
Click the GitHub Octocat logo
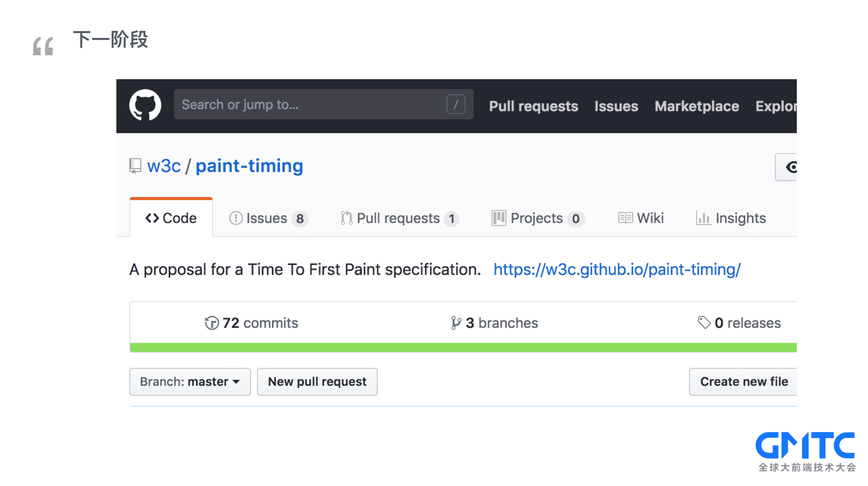click(145, 105)
